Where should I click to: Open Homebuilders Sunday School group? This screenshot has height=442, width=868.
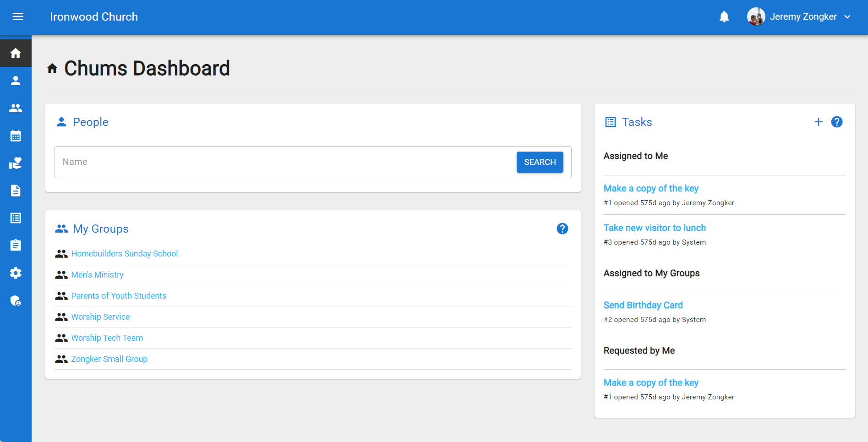tap(124, 254)
